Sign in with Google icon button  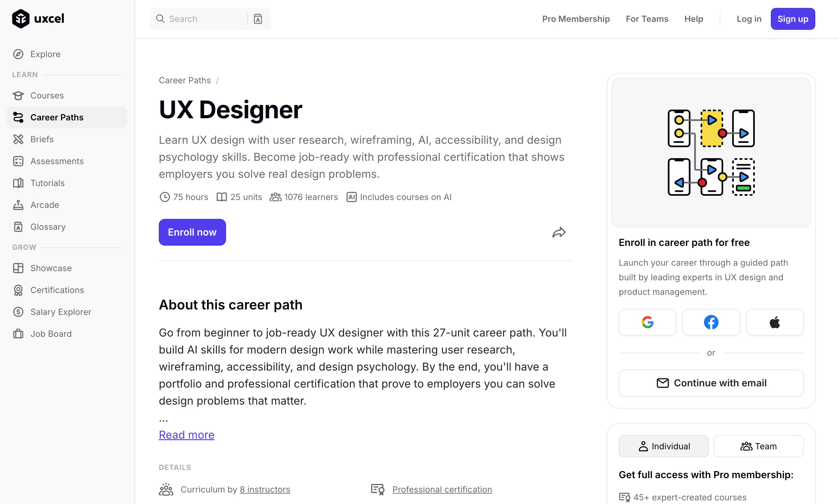647,322
